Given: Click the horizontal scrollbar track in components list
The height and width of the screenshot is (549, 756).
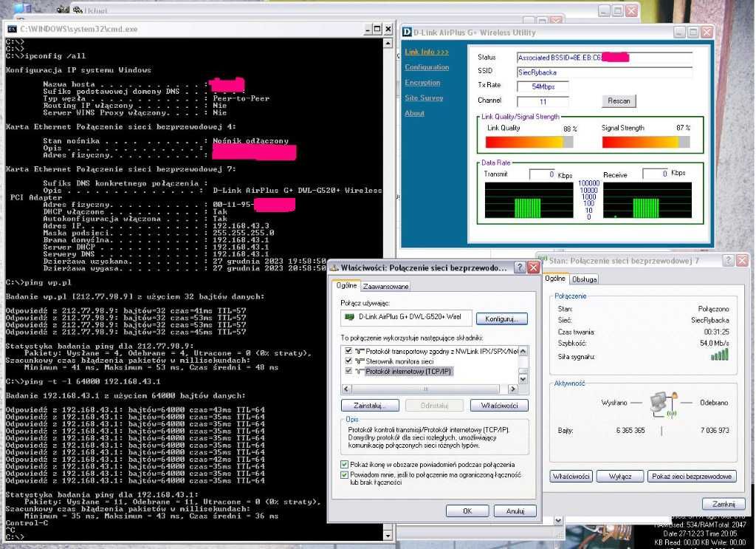Looking at the screenshot, I should click(425, 389).
